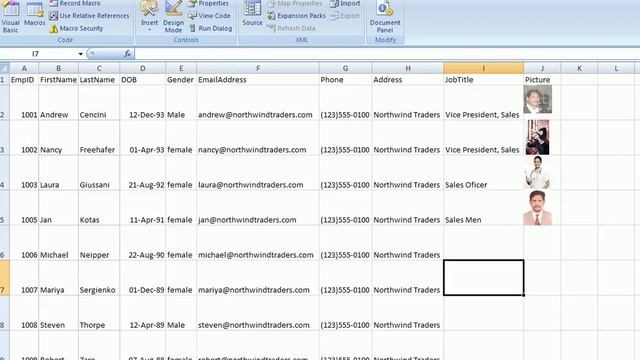Expand the Name Box dropdown arrow
This screenshot has height=360, width=640.
[x=80, y=54]
